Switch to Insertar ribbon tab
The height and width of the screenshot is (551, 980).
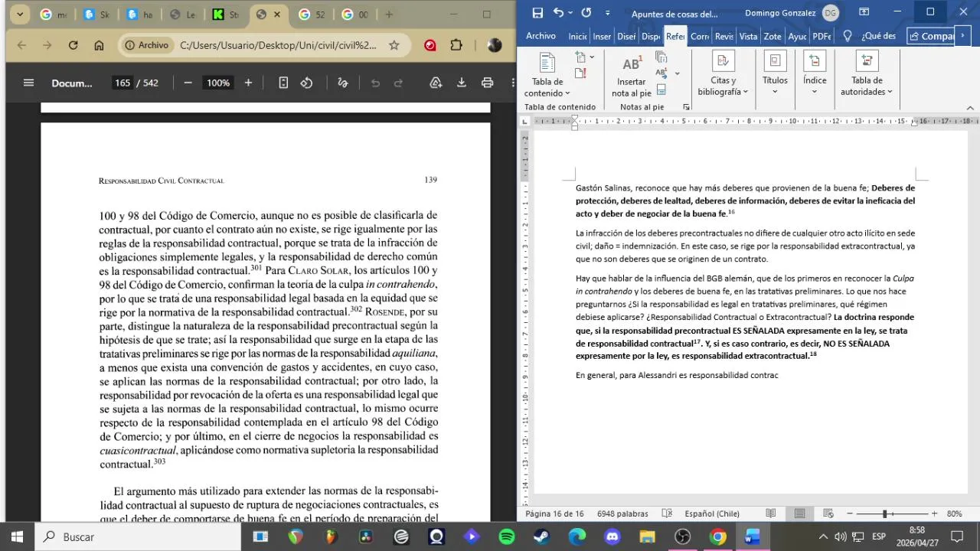click(x=602, y=36)
